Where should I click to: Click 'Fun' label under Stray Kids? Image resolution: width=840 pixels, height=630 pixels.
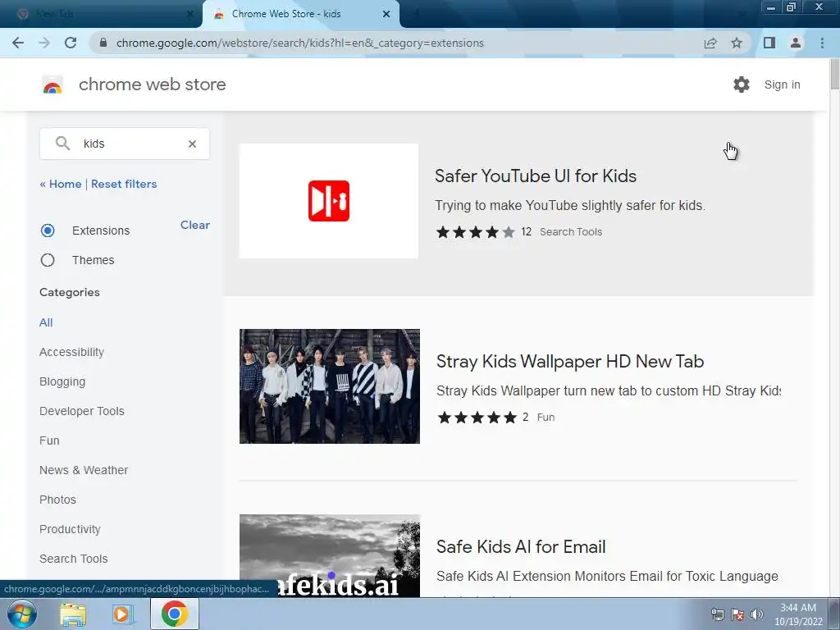546,418
